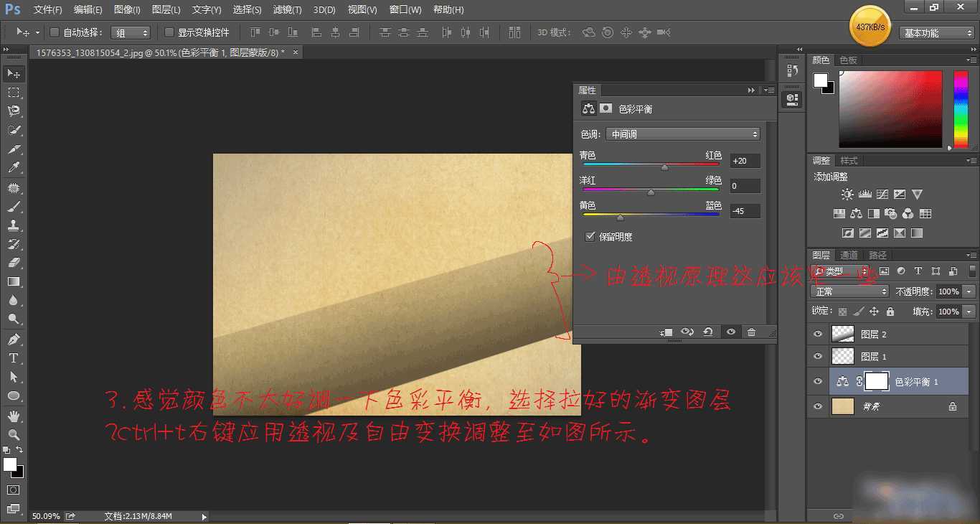The height and width of the screenshot is (524, 980).
Task: Open the layer blending mode dropdown 正常
Action: coord(849,291)
